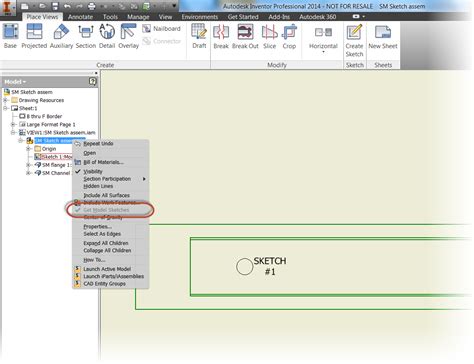Switch to the Tools tab
The width and height of the screenshot is (474, 364).
pyautogui.click(x=110, y=17)
